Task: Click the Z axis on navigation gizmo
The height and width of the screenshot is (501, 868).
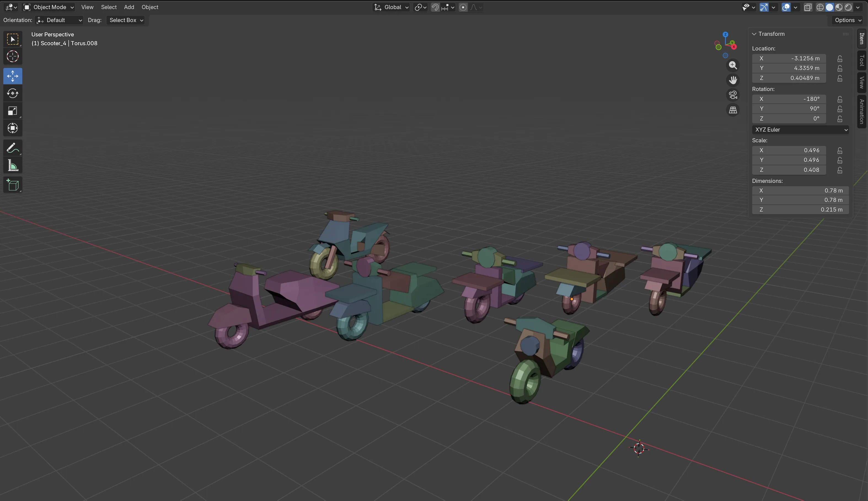Action: click(725, 34)
